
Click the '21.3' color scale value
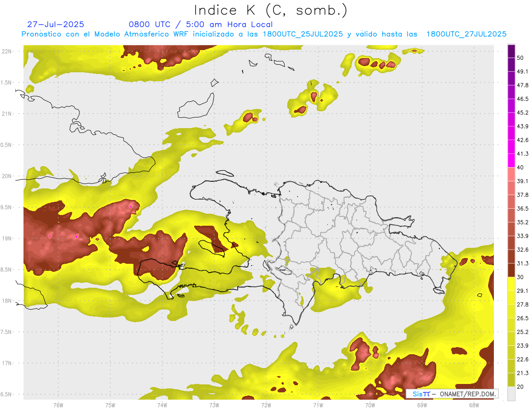(523, 373)
